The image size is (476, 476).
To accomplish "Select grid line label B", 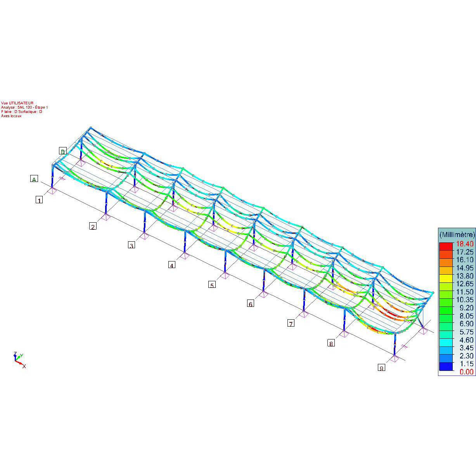I will point(62,151).
